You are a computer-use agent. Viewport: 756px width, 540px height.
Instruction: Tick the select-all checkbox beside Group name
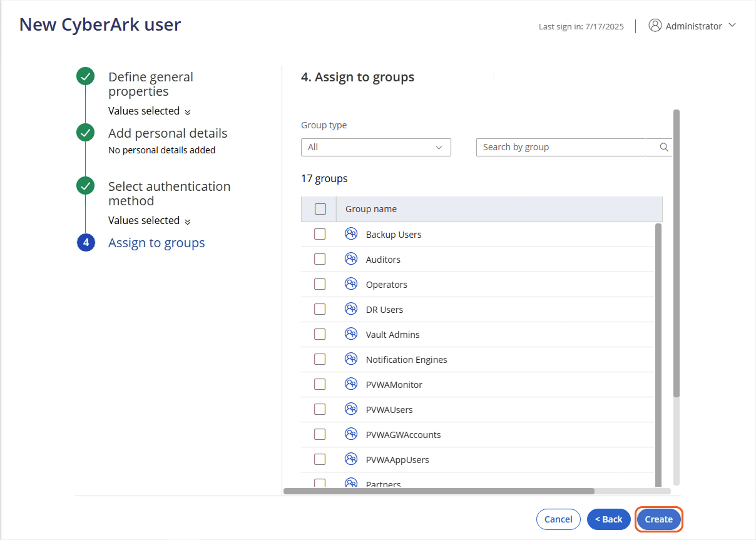(320, 209)
